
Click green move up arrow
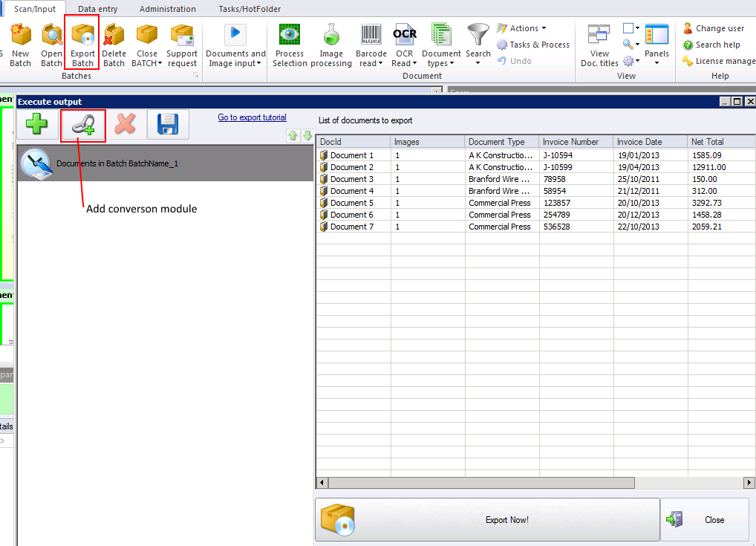pyautogui.click(x=293, y=135)
